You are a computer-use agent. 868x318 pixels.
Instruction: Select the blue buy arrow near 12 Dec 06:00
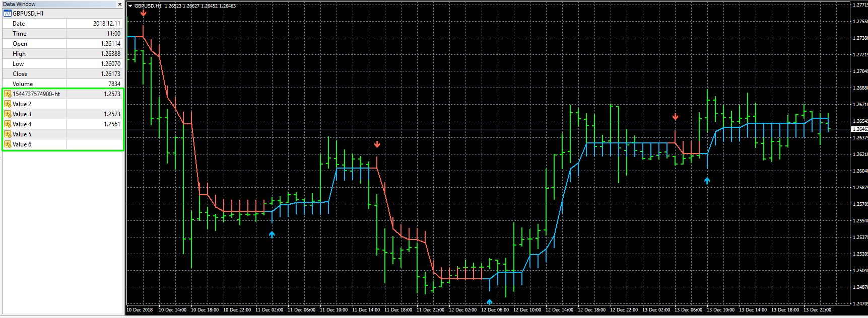[x=490, y=302]
